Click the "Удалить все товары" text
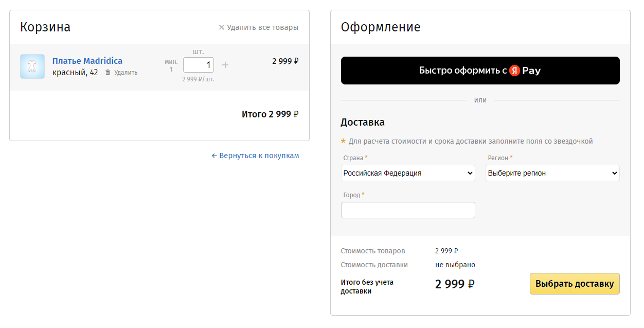Screen dimensions: 644x328 tap(262, 27)
